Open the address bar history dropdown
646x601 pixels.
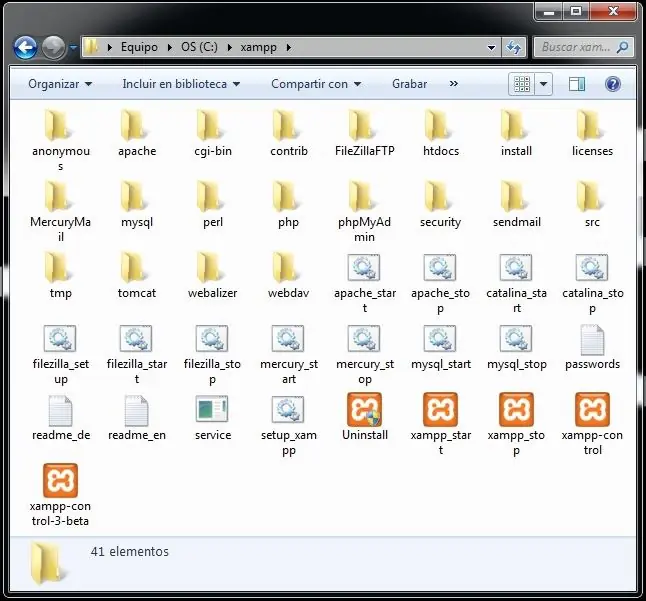[x=491, y=47]
